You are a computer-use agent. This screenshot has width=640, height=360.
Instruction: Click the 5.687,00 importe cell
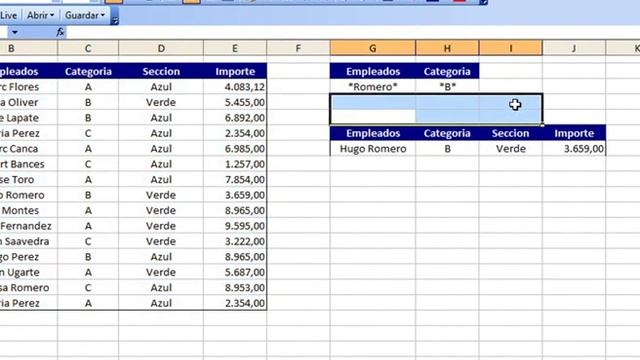click(235, 272)
